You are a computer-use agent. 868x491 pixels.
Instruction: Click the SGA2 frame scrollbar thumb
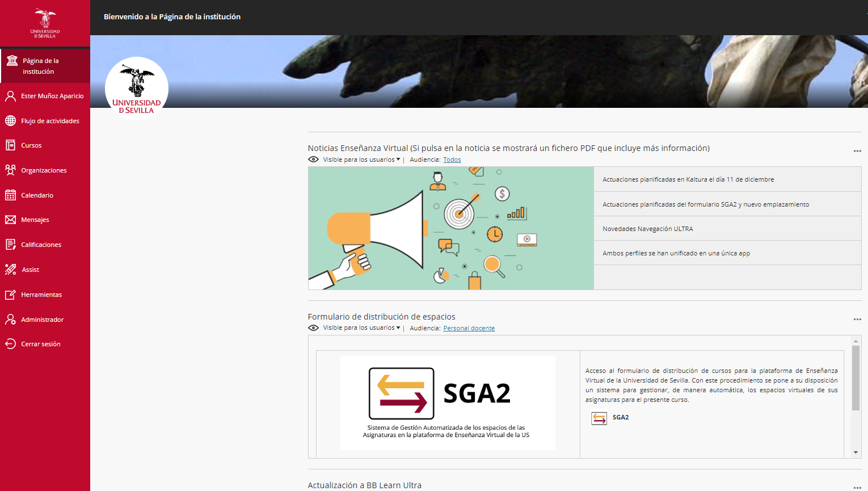tap(856, 378)
